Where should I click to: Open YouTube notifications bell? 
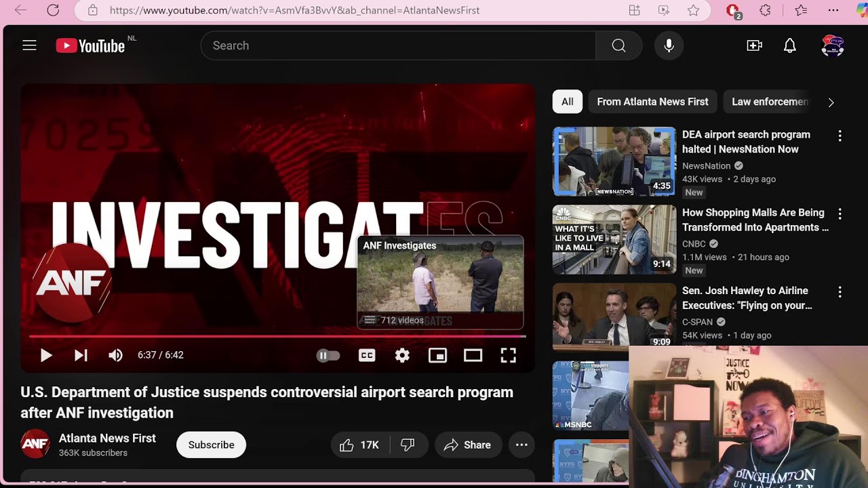(x=790, y=45)
